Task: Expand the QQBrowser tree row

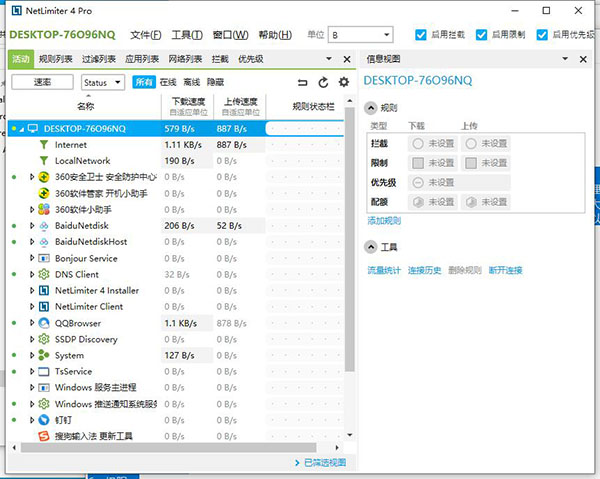Action: tap(32, 323)
